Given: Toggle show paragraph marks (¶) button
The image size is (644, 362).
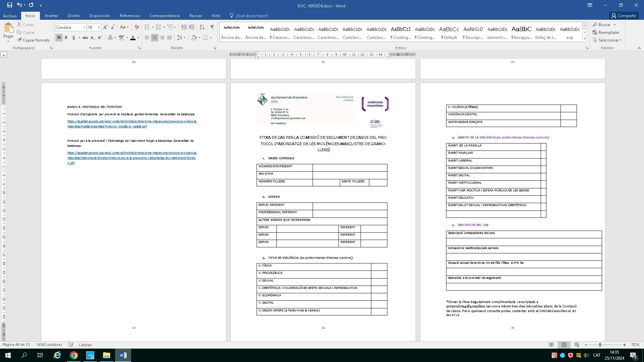Looking at the screenshot, I should [x=212, y=27].
